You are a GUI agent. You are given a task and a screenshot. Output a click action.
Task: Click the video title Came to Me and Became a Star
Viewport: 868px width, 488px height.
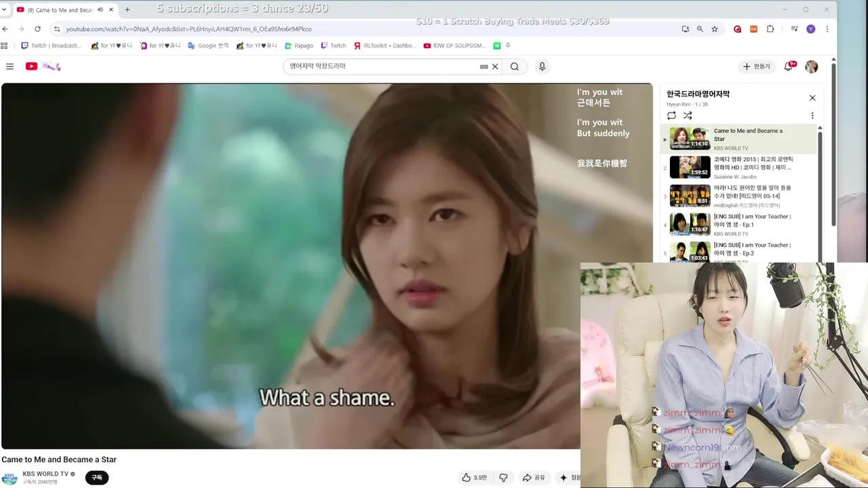pyautogui.click(x=59, y=460)
